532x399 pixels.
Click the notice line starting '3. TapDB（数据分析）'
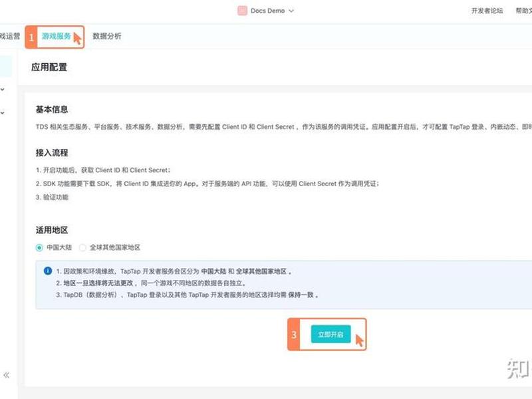pyautogui.click(x=188, y=295)
